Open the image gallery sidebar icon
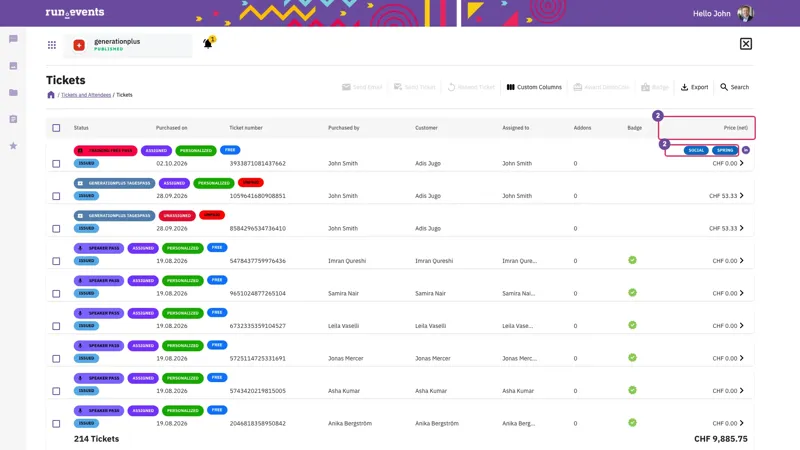Screen dimensions: 800x450 coord(13,66)
